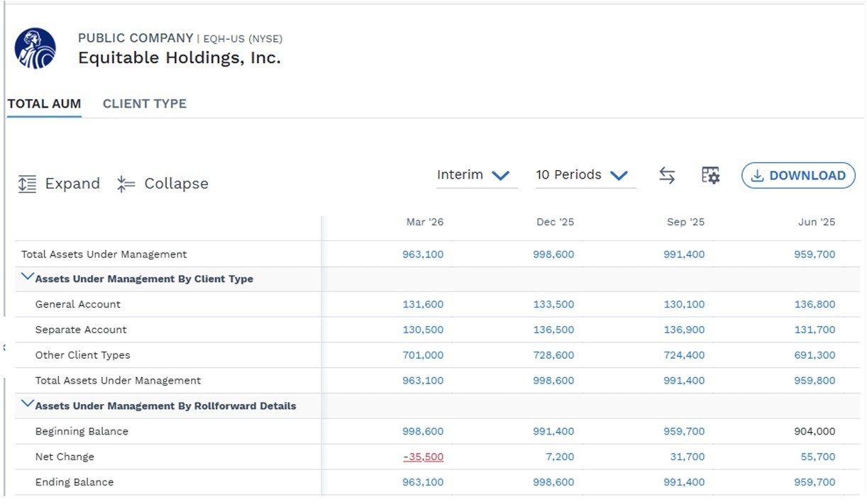867x504 pixels.
Task: Click the Expand rows icon
Action: [27, 184]
